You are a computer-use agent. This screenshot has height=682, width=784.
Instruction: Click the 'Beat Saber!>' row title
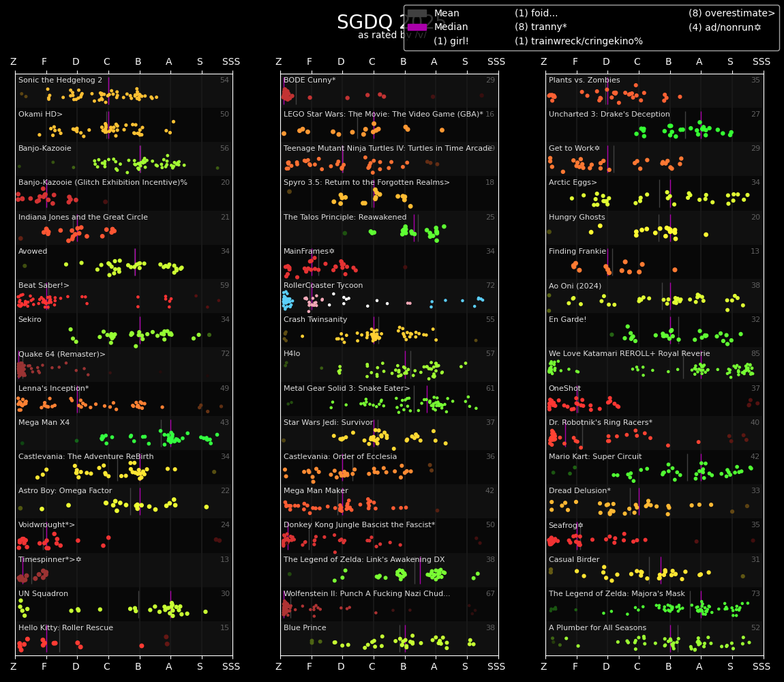click(44, 285)
